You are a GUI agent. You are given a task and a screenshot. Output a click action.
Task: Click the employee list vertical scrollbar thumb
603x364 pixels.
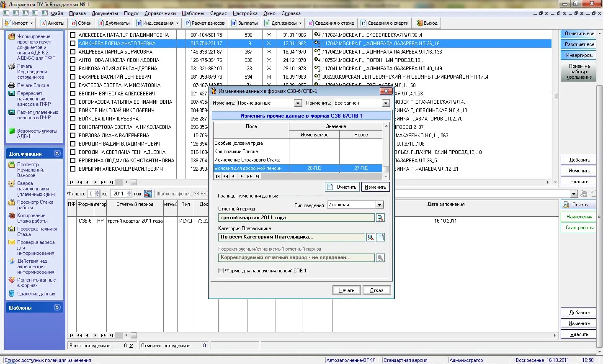point(555,96)
